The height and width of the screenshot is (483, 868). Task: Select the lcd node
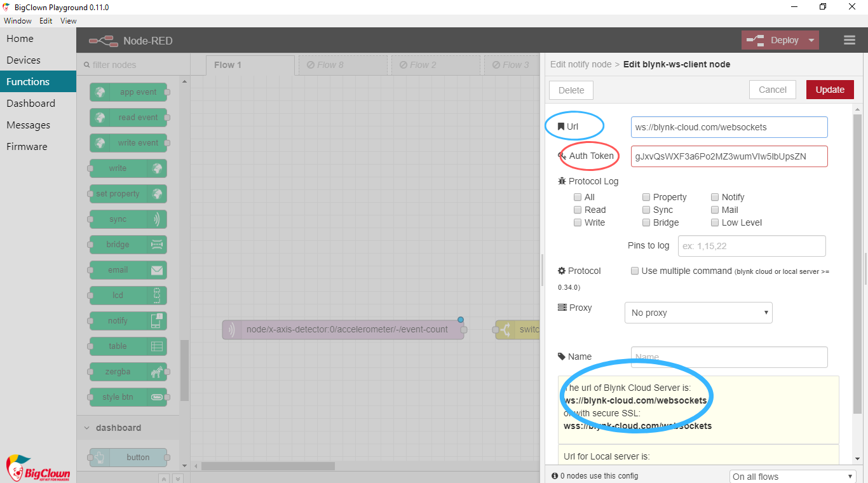(128, 296)
